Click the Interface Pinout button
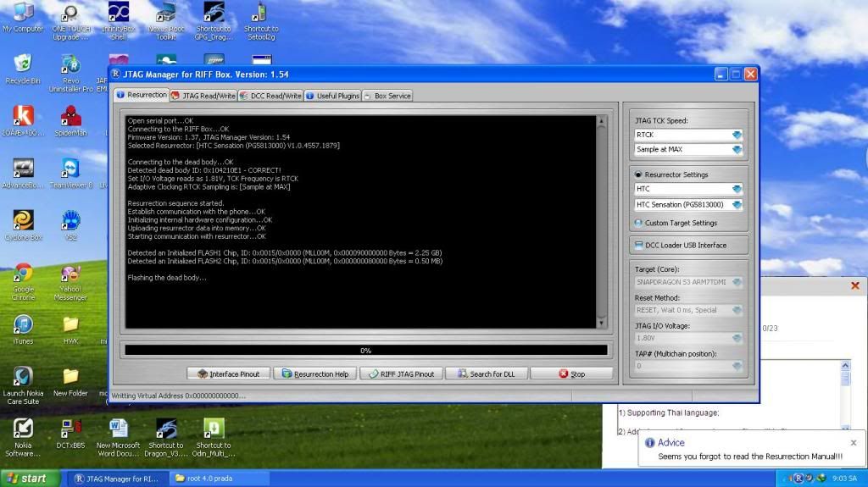This screenshot has height=487, width=868. (229, 374)
